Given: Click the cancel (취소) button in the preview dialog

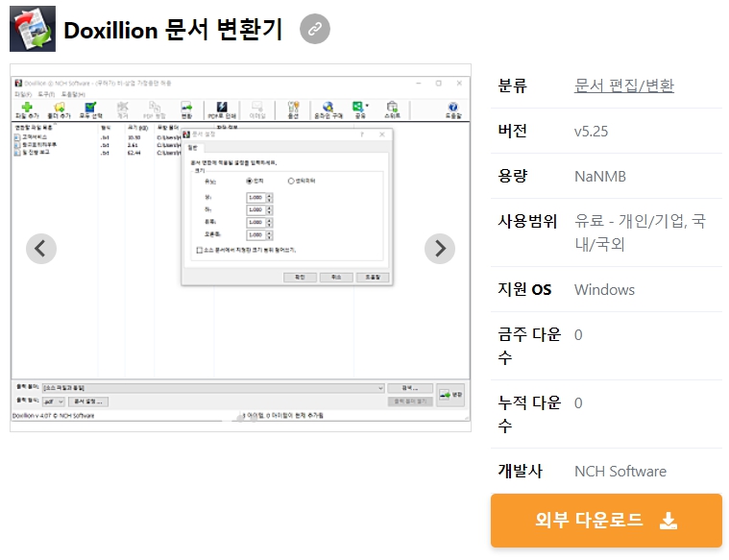Looking at the screenshot, I should 336,278.
